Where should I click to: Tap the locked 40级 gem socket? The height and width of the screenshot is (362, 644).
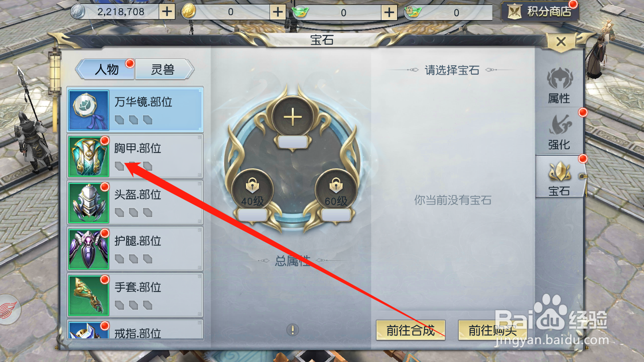click(252, 189)
